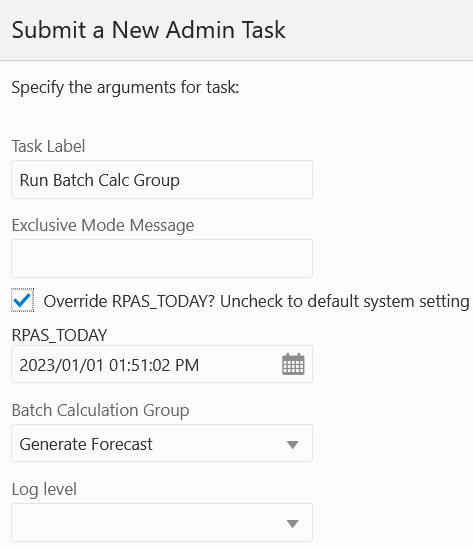This screenshot has width=473, height=549.
Task: Focus the Exclusive Mode Message text box
Action: tap(162, 258)
